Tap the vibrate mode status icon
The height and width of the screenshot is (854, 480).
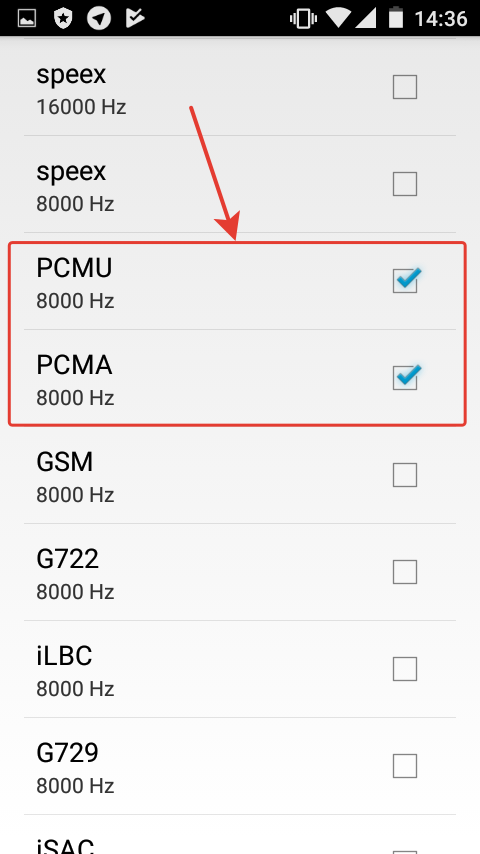tap(303, 19)
